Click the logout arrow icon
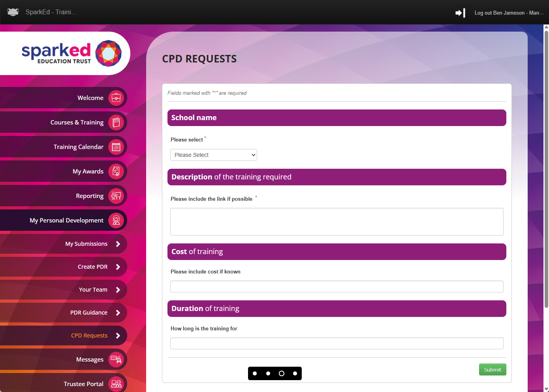This screenshot has height=392, width=549. (460, 13)
